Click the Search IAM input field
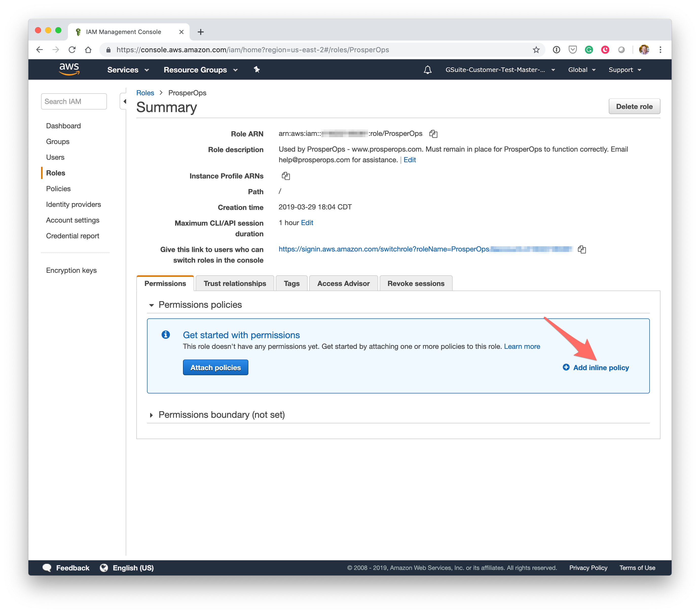Image resolution: width=700 pixels, height=613 pixels. 73,101
